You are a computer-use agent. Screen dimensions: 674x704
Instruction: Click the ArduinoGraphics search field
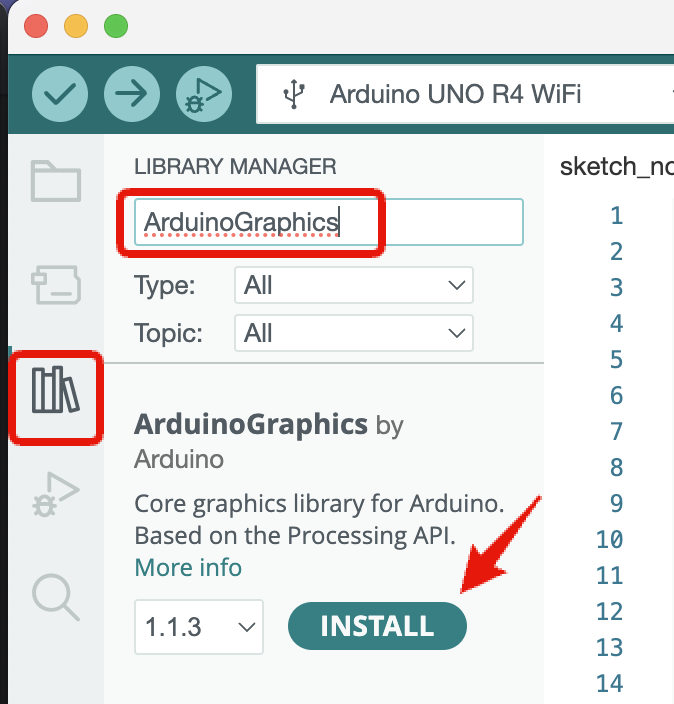[329, 222]
